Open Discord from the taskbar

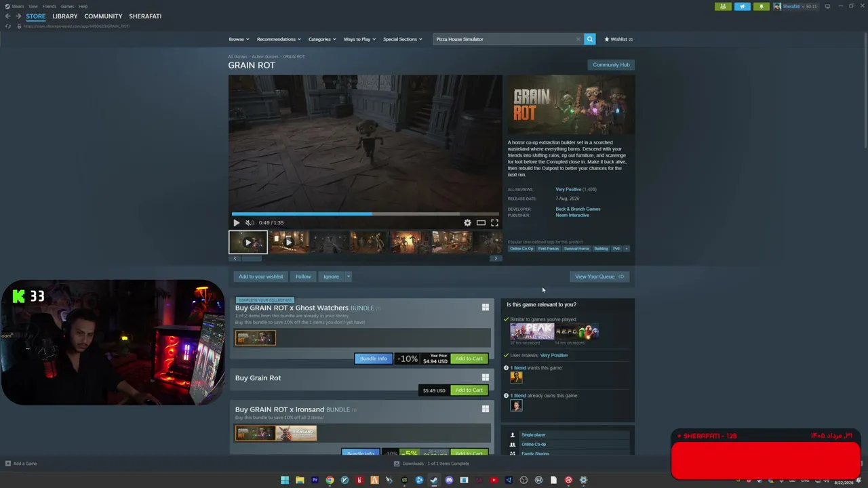click(x=449, y=481)
